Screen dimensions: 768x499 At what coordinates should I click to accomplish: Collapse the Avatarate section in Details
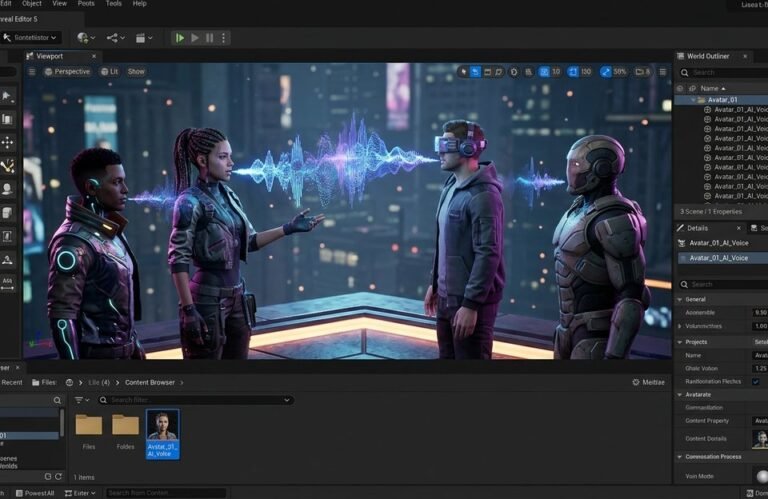[680, 395]
